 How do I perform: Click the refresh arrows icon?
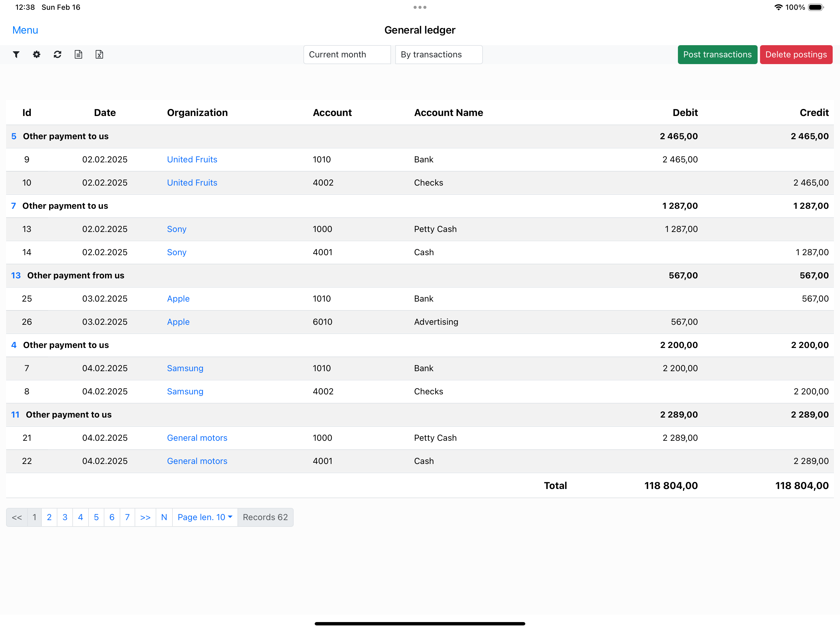click(x=57, y=54)
